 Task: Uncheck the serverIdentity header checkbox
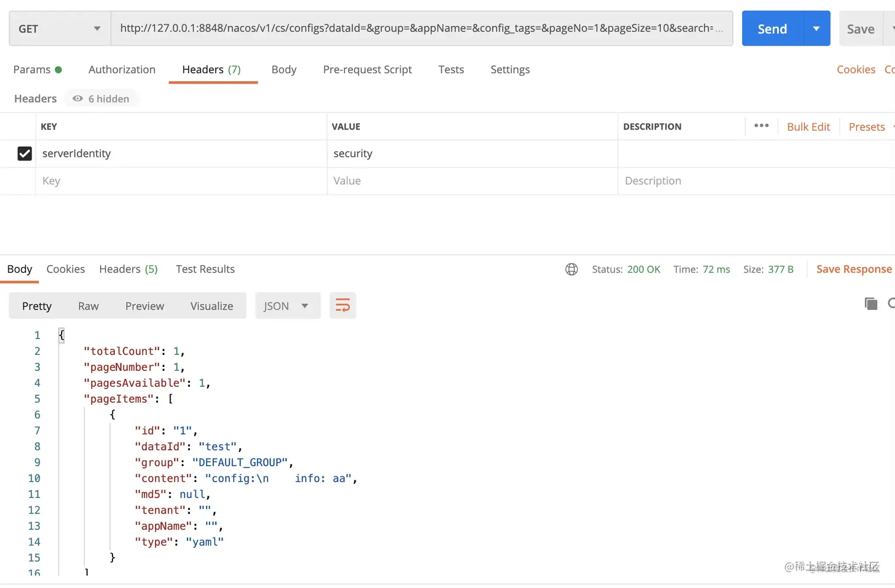coord(24,154)
